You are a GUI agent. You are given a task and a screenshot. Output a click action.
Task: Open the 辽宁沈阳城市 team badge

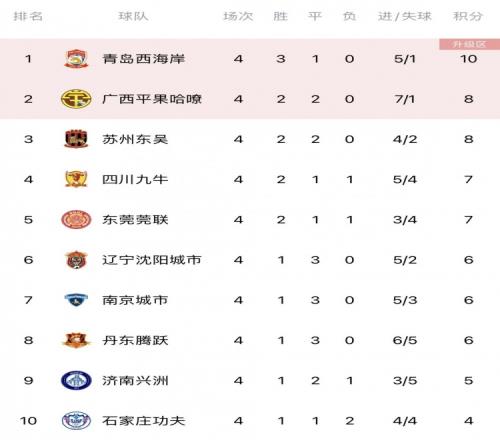pyautogui.click(x=76, y=260)
